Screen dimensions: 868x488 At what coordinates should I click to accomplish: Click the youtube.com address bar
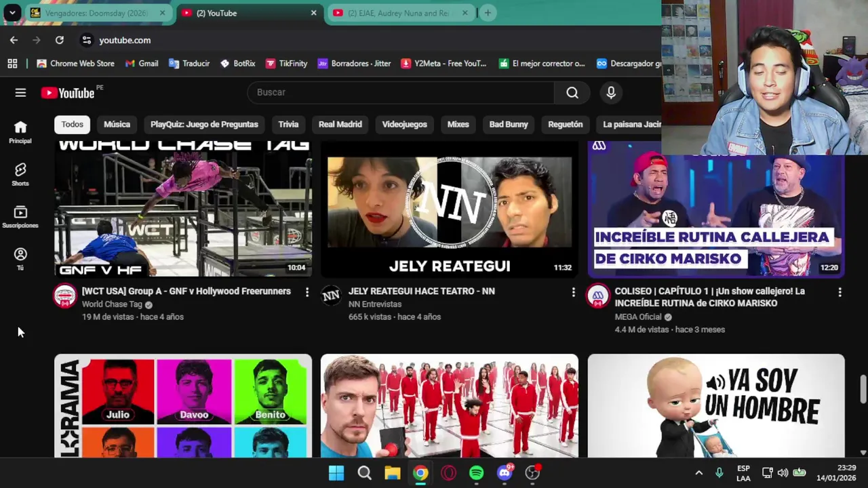coord(125,40)
